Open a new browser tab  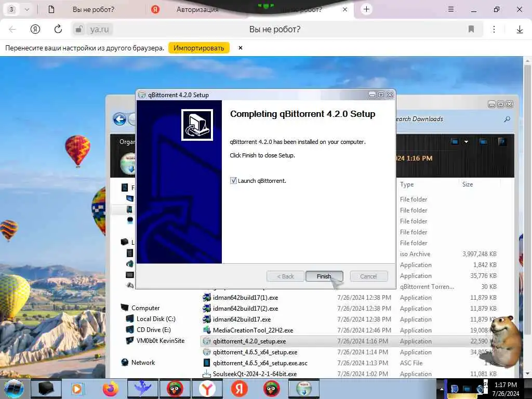(x=366, y=9)
